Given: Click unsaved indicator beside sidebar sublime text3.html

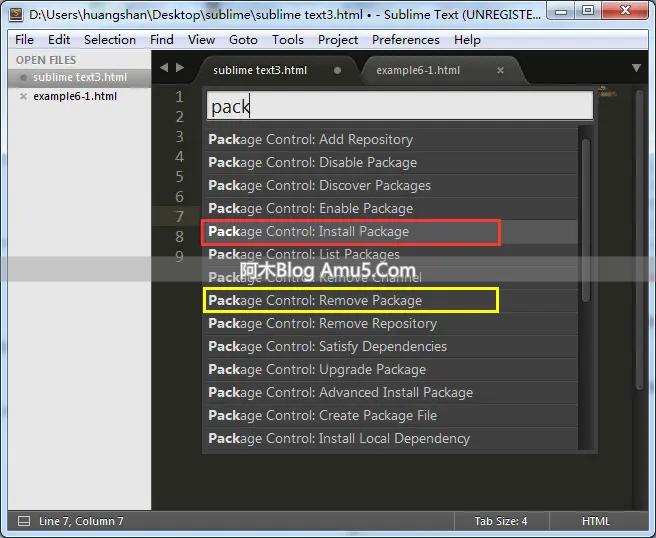Looking at the screenshot, I should pos(23,77).
